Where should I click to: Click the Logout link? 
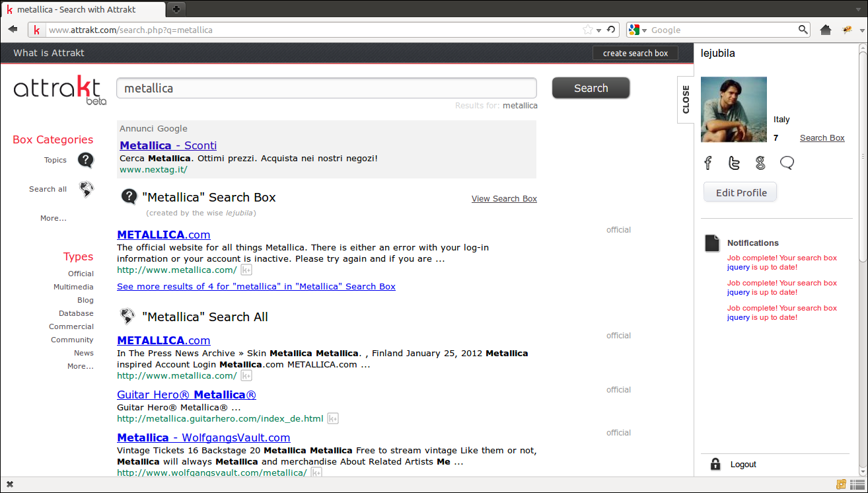point(743,465)
